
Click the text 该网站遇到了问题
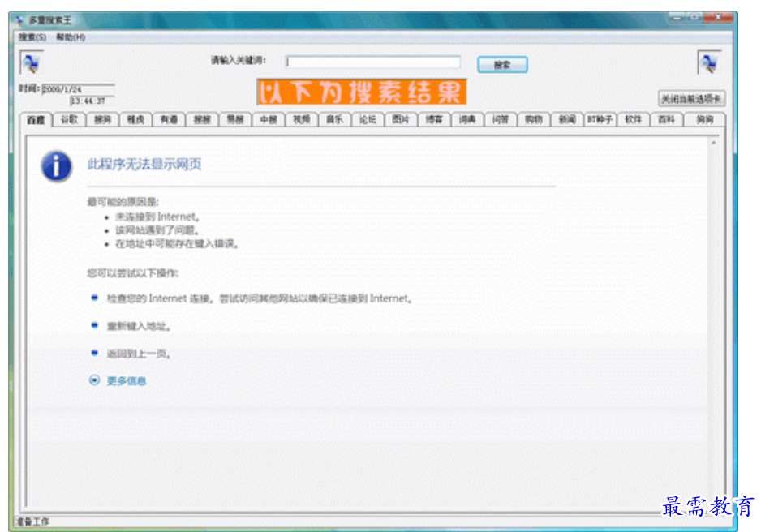coord(157,230)
